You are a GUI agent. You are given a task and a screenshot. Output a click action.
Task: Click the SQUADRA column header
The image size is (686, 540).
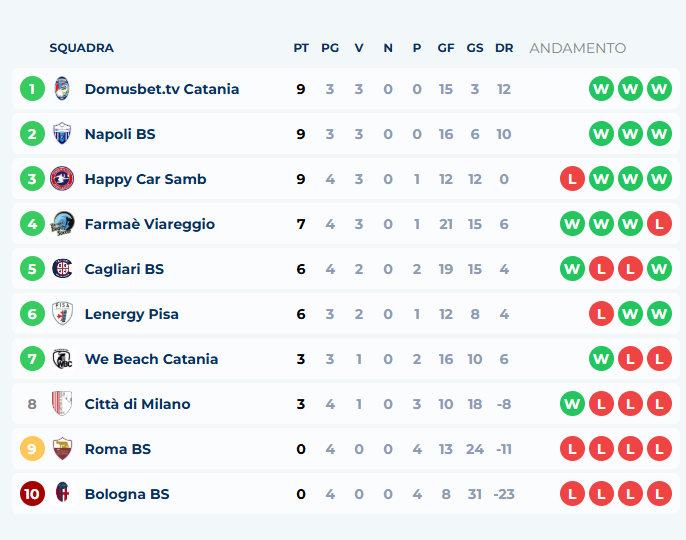pyautogui.click(x=81, y=48)
